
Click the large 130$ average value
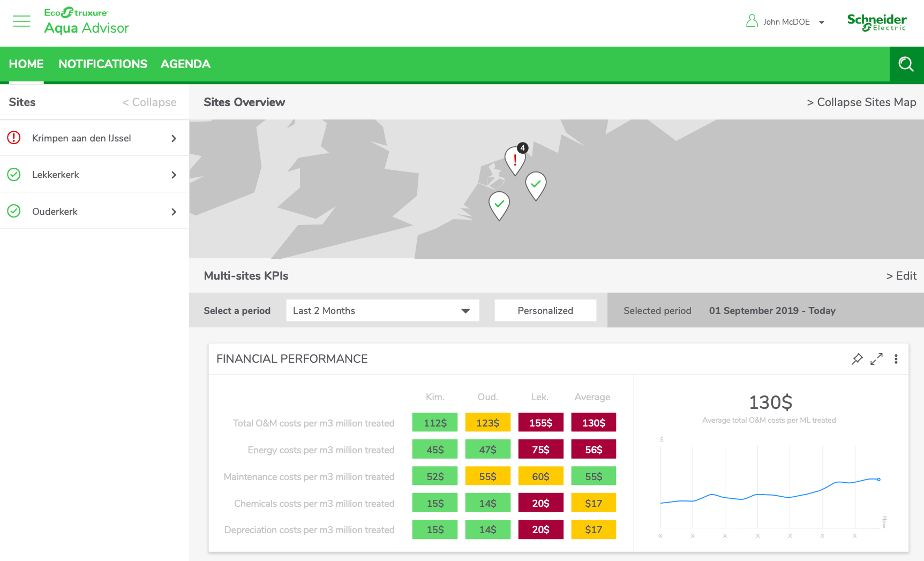770,402
